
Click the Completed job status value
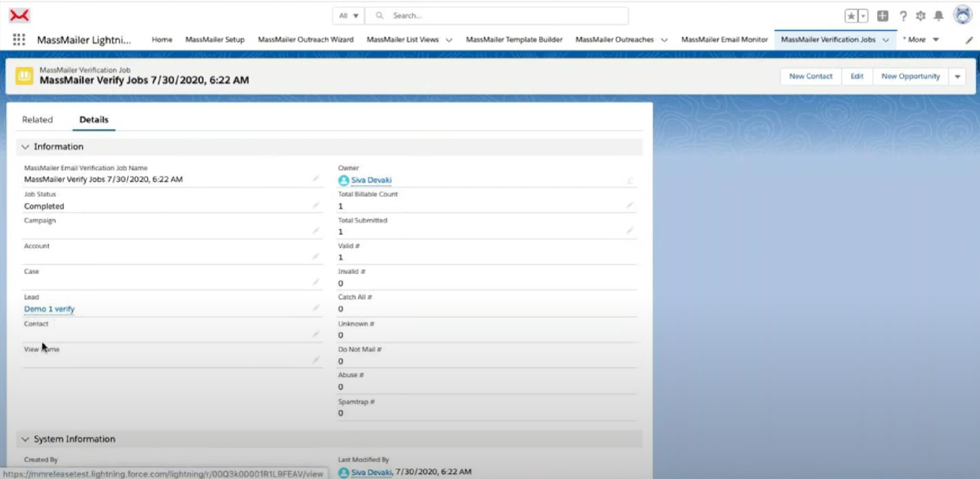(x=44, y=206)
